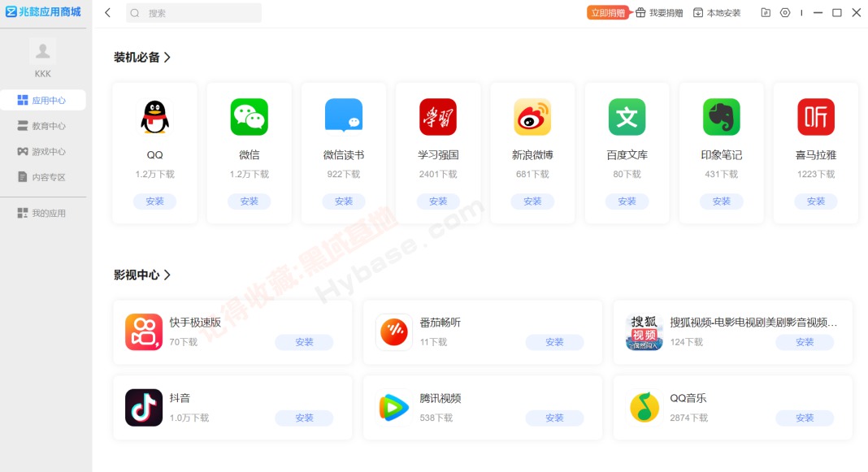This screenshot has height=472, width=868.
Task: Open the 印象笔记 elephant icon
Action: click(722, 117)
